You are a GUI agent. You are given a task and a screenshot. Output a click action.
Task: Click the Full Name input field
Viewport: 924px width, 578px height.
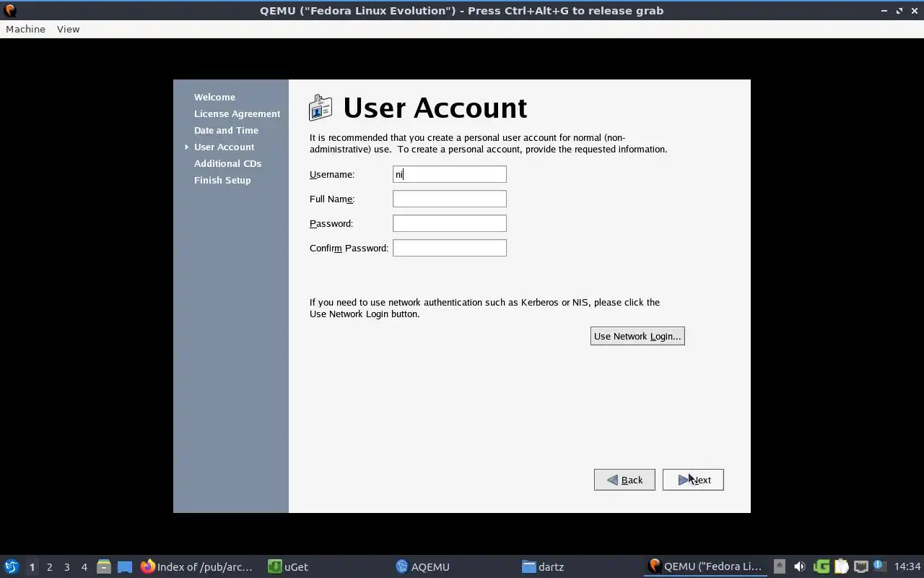click(450, 199)
